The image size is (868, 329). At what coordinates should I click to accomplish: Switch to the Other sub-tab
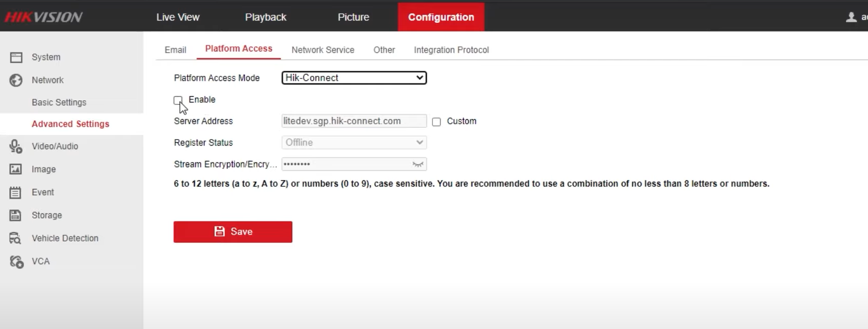point(384,50)
